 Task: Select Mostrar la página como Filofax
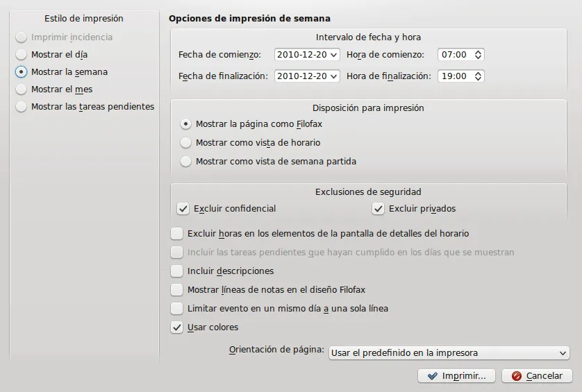tap(185, 124)
